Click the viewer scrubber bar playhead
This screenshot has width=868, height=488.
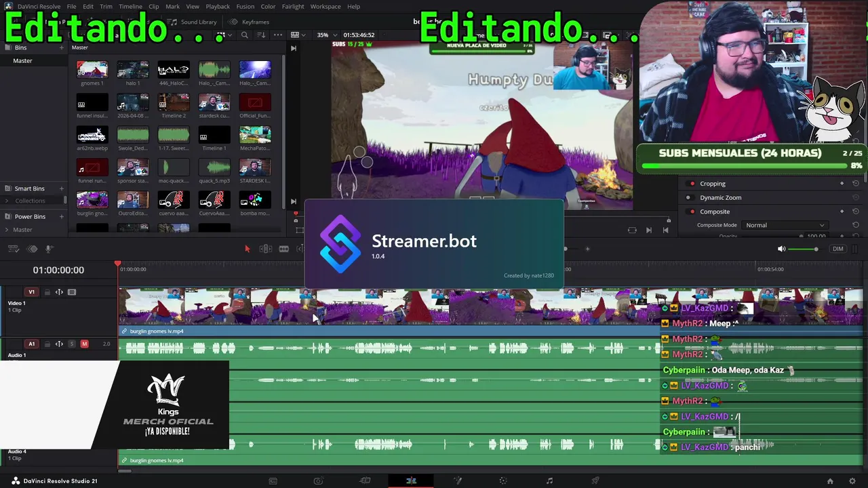tap(296, 214)
